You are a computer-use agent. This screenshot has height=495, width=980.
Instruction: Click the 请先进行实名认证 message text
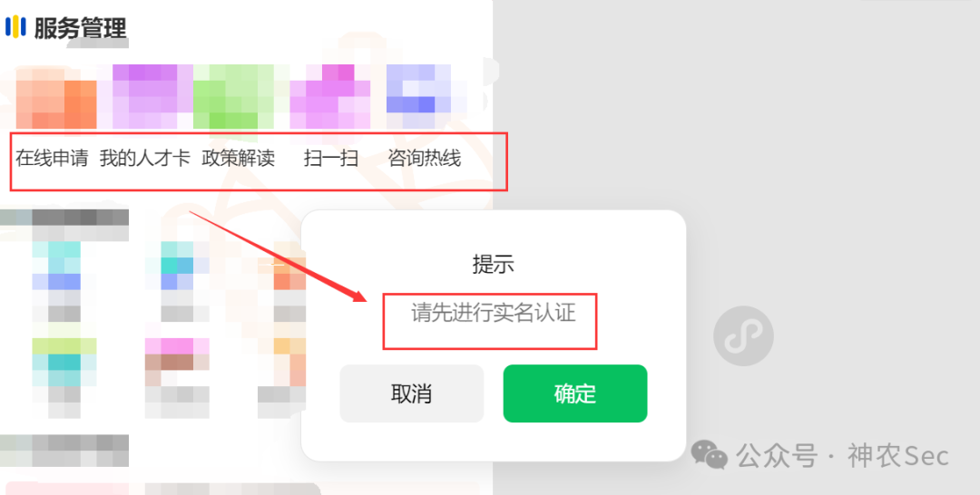(x=493, y=313)
